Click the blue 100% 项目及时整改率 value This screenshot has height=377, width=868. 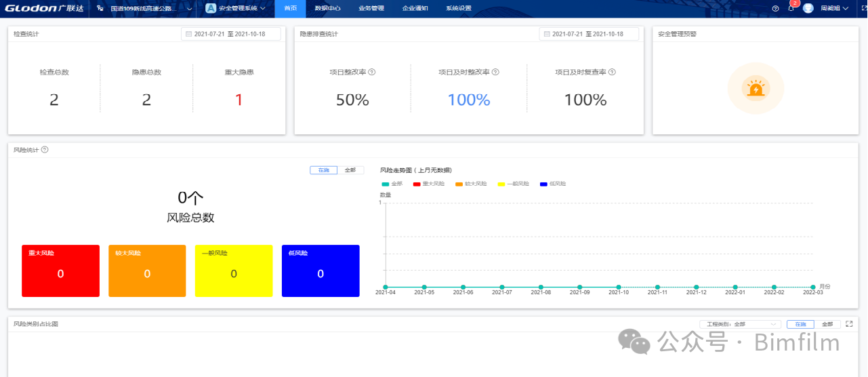469,100
